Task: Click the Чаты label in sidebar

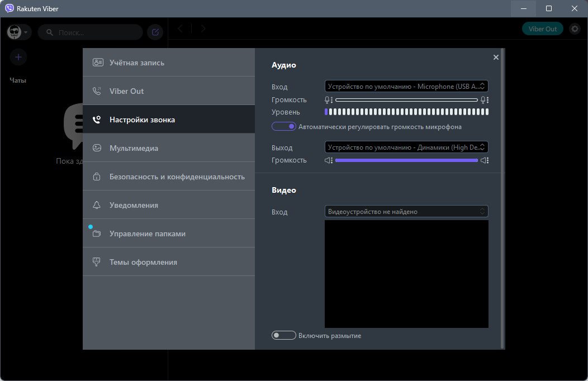Action: 18,80
